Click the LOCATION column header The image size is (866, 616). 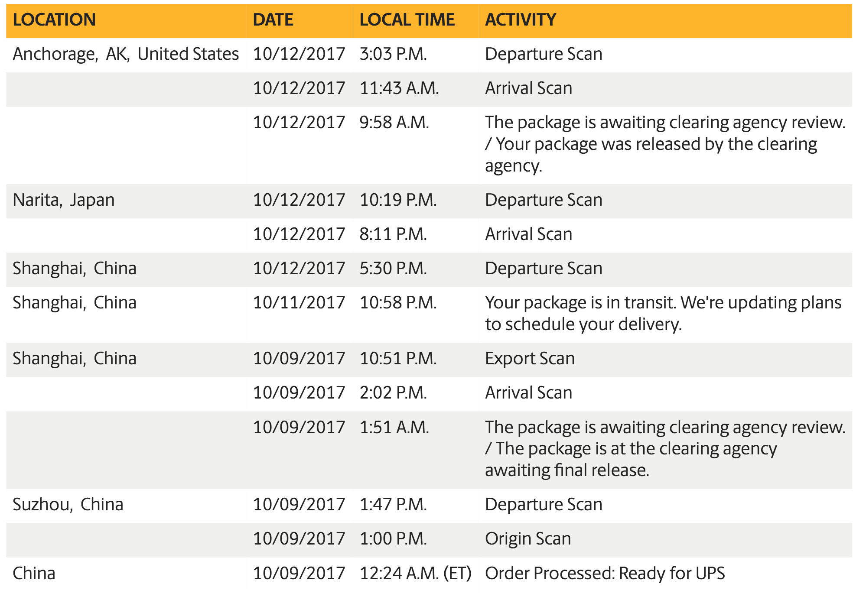click(54, 20)
